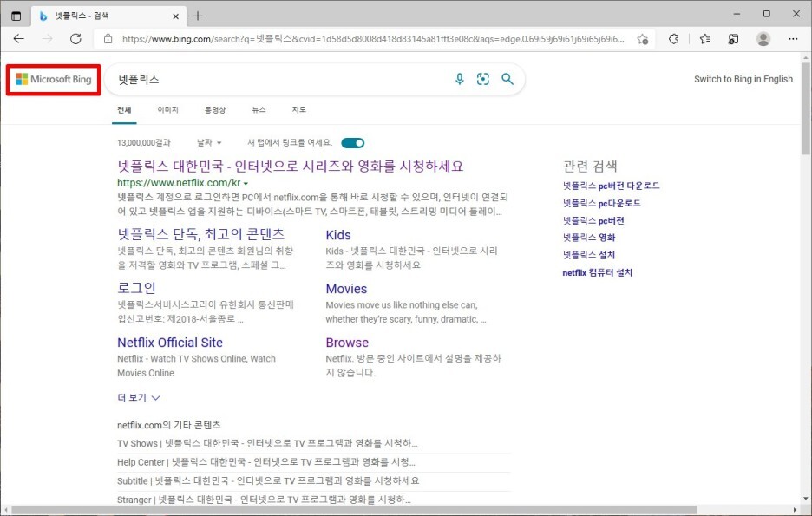Select the 전체 tab
Image resolution: width=812 pixels, height=516 pixels.
tap(124, 110)
